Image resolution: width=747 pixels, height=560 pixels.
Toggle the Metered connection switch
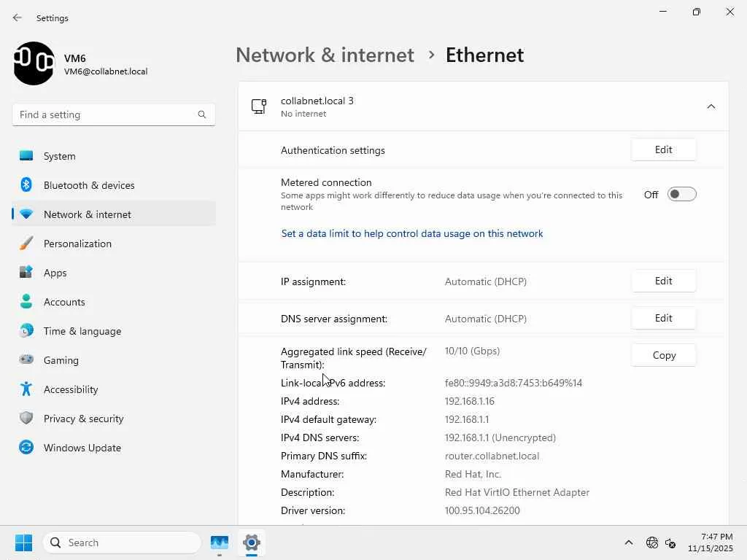[681, 194]
